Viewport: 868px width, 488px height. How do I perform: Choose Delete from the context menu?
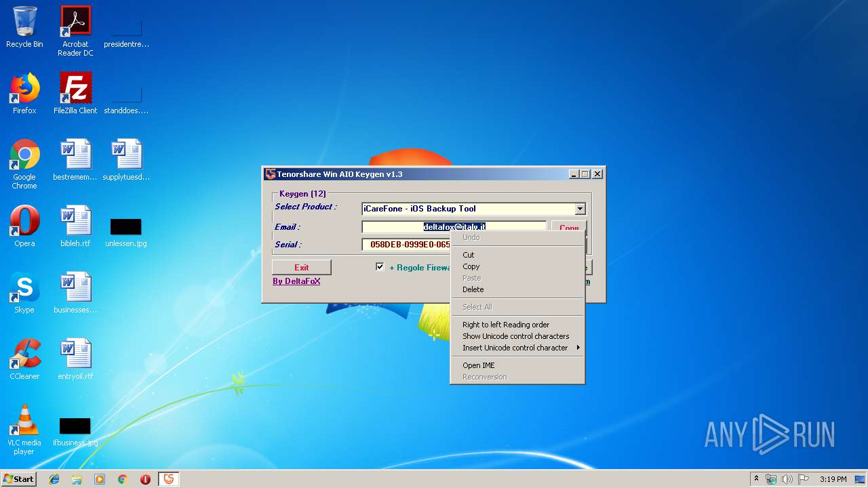click(517, 289)
